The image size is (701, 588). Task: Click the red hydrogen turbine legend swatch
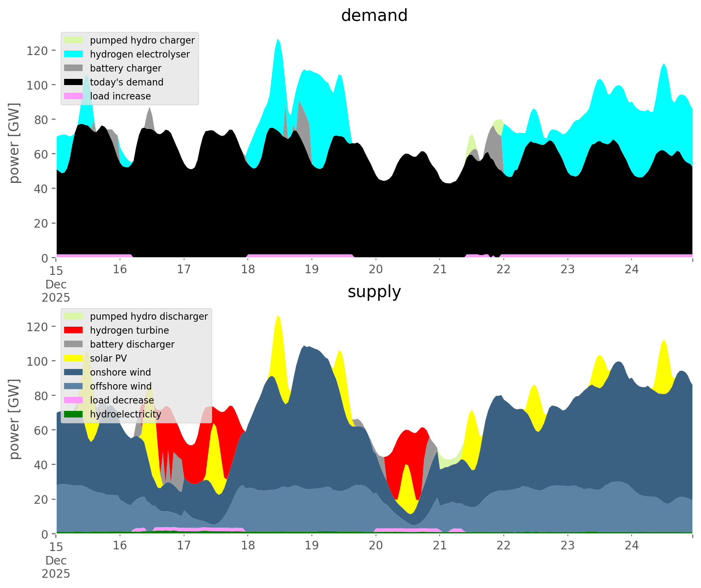(74, 330)
